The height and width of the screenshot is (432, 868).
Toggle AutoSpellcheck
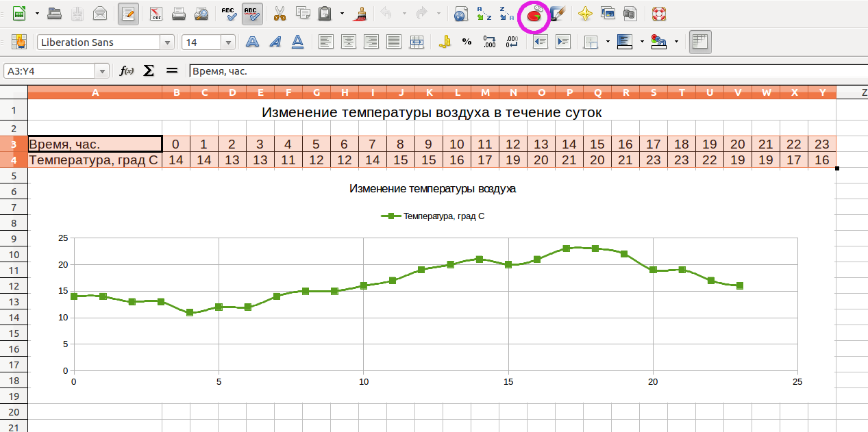point(252,13)
